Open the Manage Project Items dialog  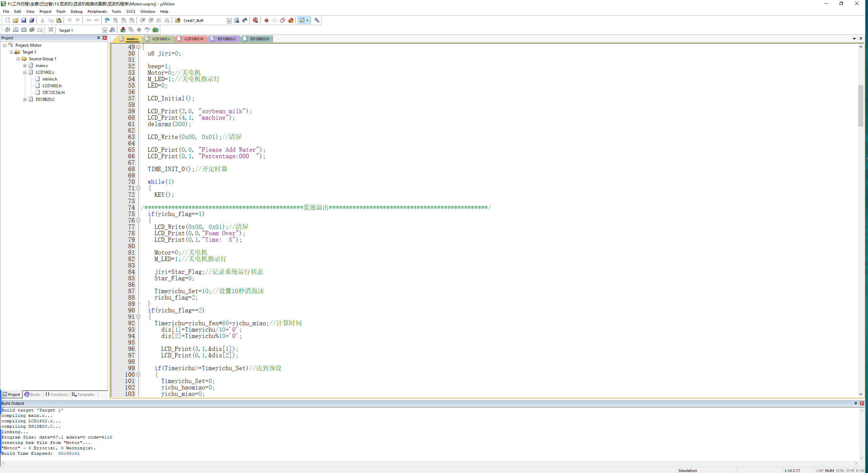click(x=123, y=30)
